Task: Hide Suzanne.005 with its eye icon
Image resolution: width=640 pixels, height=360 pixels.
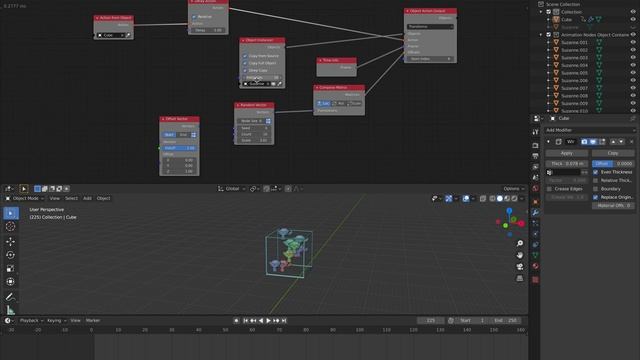Action: pyautogui.click(x=633, y=73)
